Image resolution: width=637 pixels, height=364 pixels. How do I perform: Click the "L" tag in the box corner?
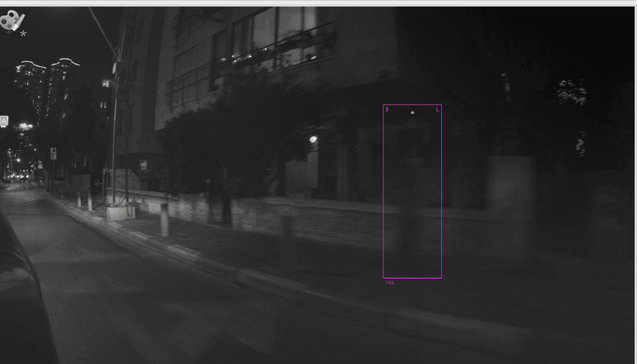tap(438, 109)
